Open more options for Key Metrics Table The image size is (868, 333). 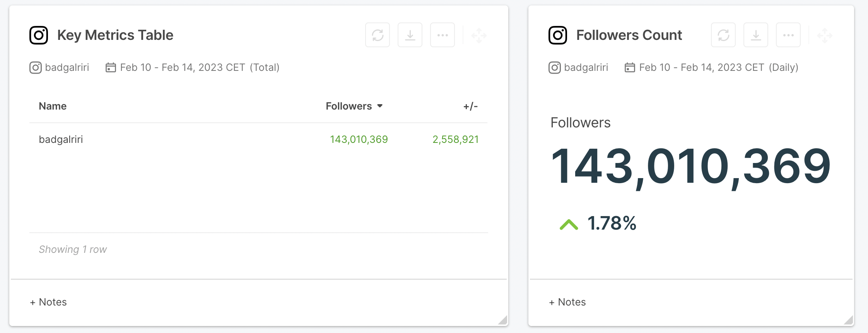pos(443,35)
